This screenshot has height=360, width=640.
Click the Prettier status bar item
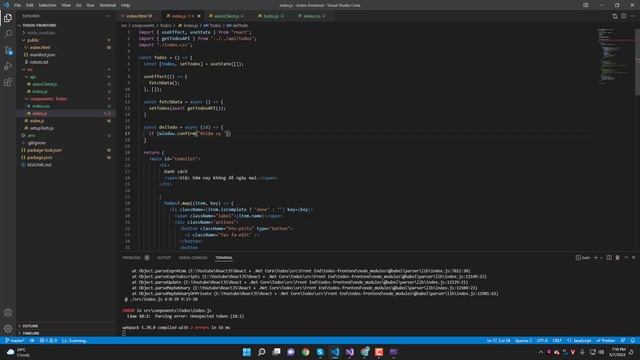click(606, 340)
